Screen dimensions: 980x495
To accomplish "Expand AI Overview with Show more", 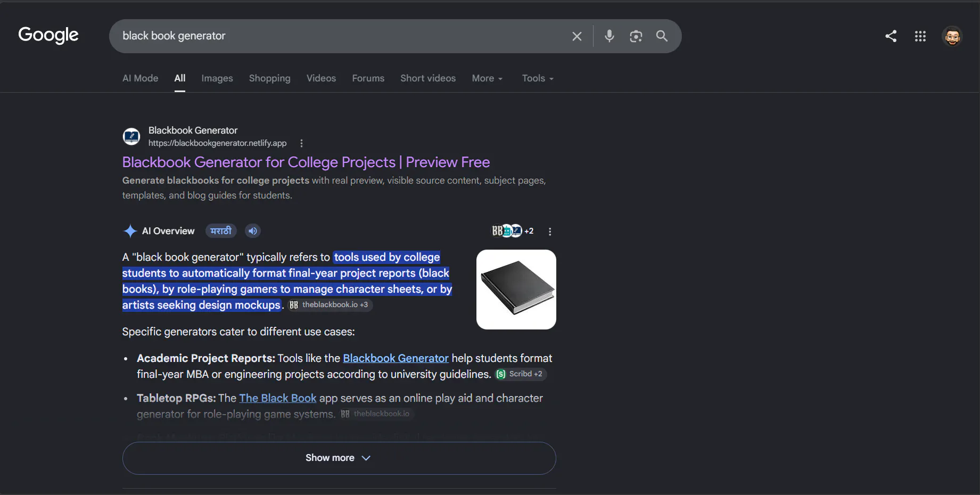I will tap(339, 458).
